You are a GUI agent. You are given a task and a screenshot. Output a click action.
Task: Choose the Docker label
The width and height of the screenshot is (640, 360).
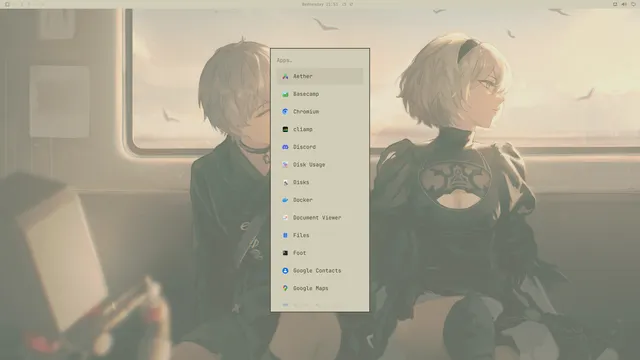(302, 200)
